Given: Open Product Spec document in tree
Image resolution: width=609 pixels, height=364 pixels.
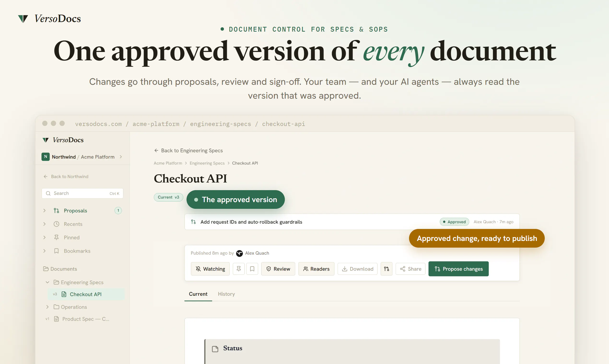Looking at the screenshot, I should pyautogui.click(x=86, y=319).
